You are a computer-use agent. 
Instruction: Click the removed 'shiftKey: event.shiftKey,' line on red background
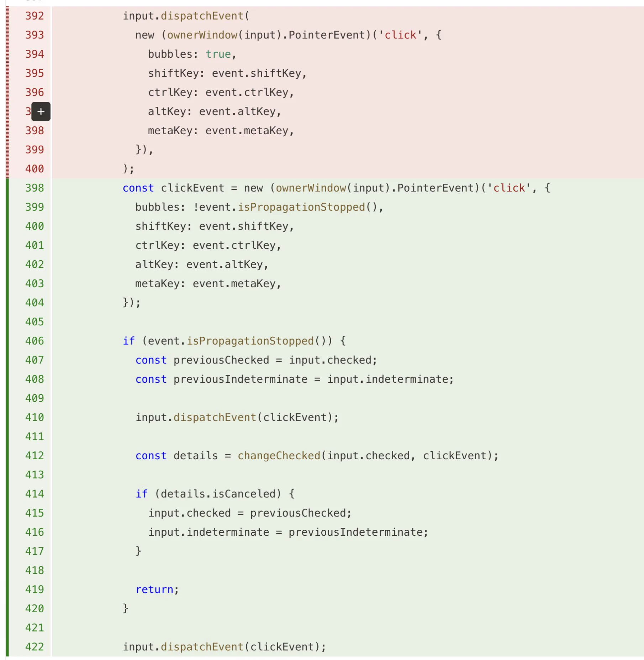pos(227,73)
